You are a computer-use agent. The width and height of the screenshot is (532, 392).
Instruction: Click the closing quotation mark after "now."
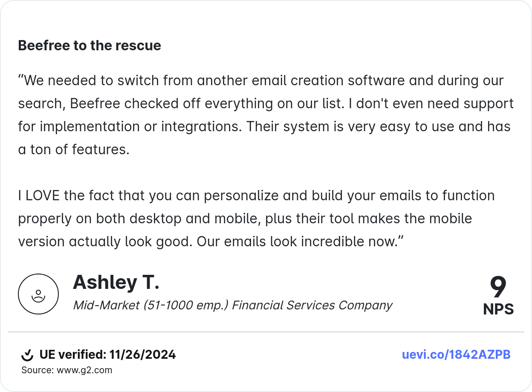tap(401, 241)
